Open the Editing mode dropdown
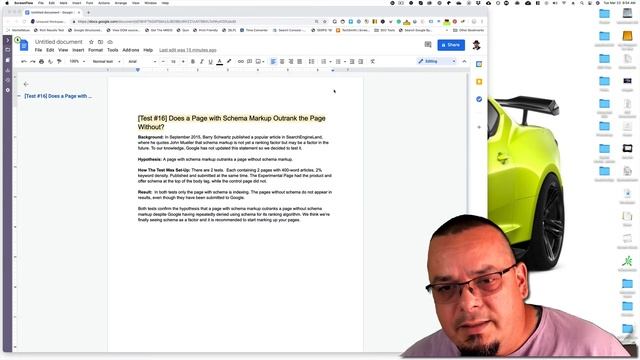Viewport: 640px width, 360px height. tap(436, 61)
